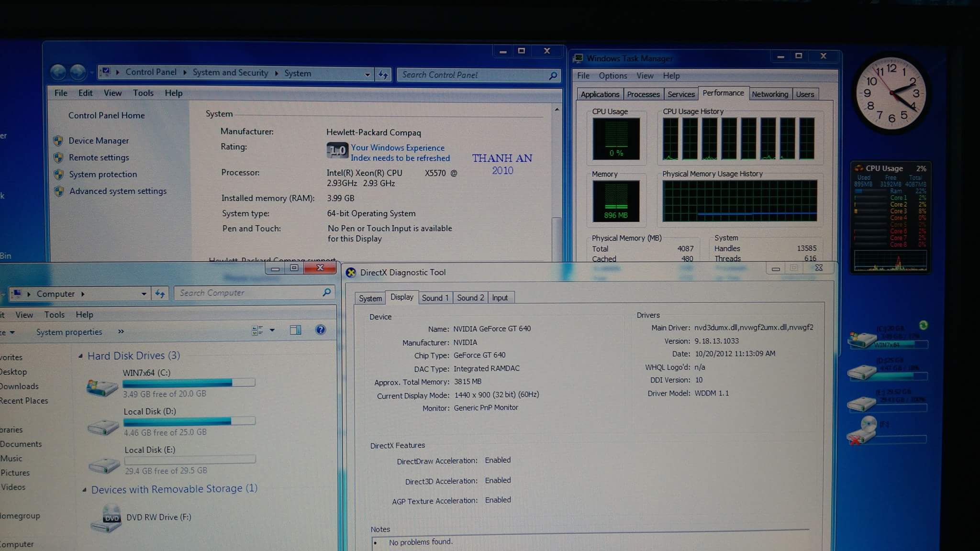Click Local Disk (E:) usage bar
The width and height of the screenshot is (980, 551).
coord(190,460)
